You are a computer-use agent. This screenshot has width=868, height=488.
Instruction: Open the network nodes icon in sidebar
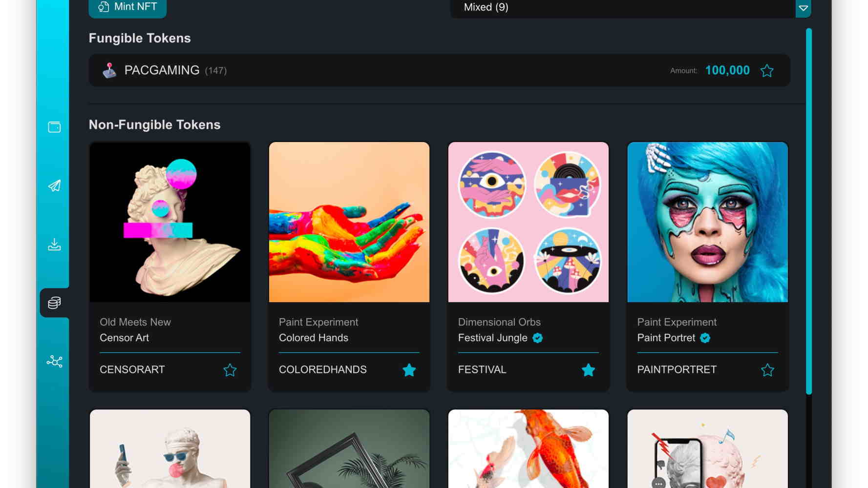(x=54, y=362)
